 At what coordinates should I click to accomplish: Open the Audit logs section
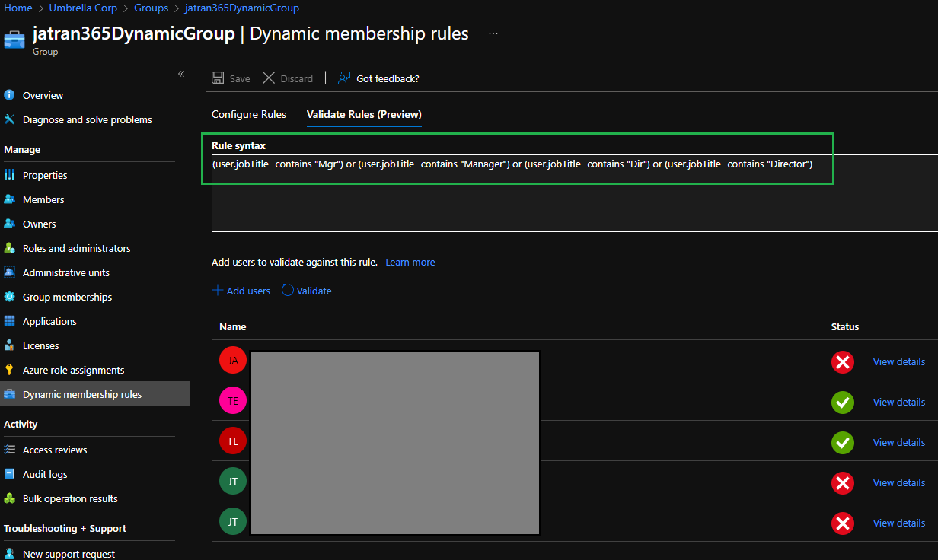43,474
